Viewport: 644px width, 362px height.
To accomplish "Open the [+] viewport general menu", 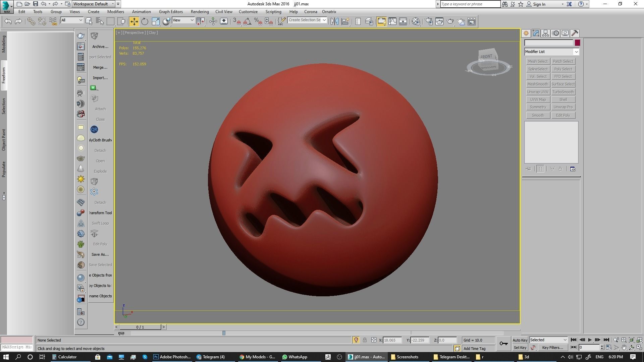I will pos(119,33).
